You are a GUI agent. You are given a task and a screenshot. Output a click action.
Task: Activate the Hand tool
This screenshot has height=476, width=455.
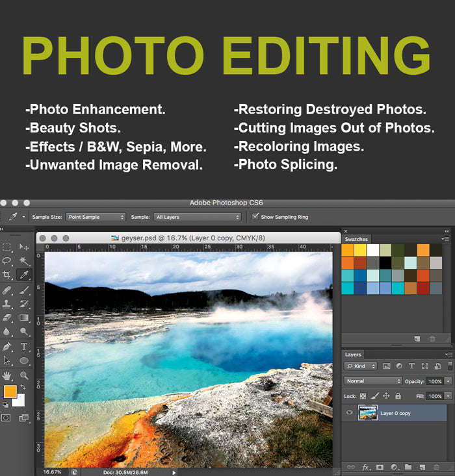tap(7, 375)
